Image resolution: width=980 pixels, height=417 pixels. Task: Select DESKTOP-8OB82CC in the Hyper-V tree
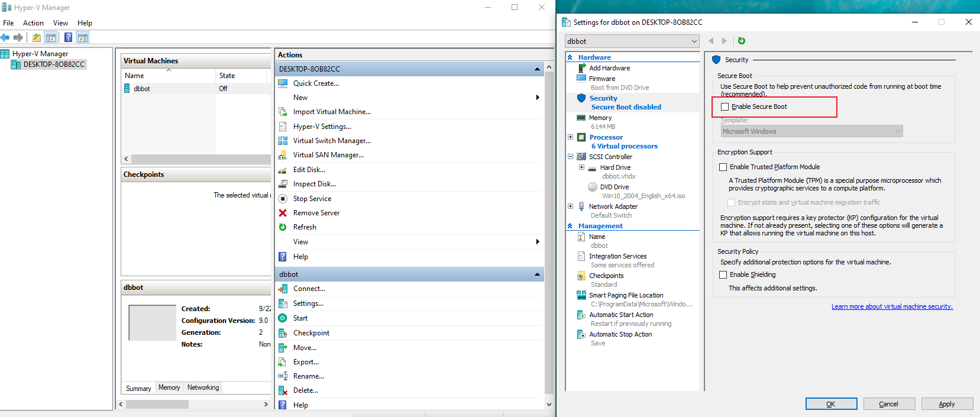[x=54, y=64]
